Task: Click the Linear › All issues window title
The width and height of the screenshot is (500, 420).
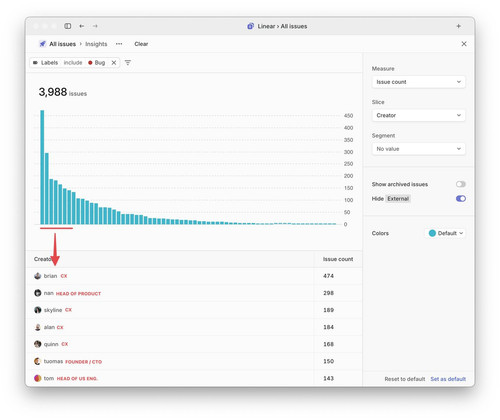Action: click(x=282, y=26)
